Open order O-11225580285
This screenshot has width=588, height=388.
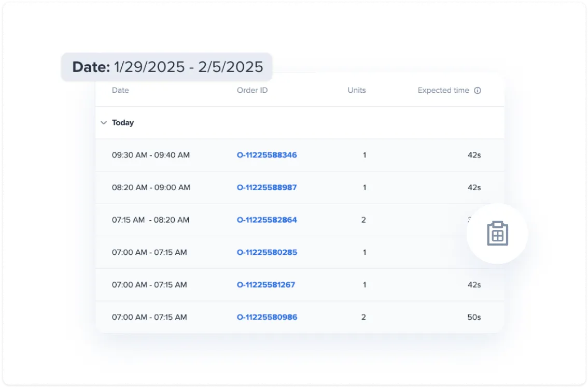pyautogui.click(x=267, y=252)
